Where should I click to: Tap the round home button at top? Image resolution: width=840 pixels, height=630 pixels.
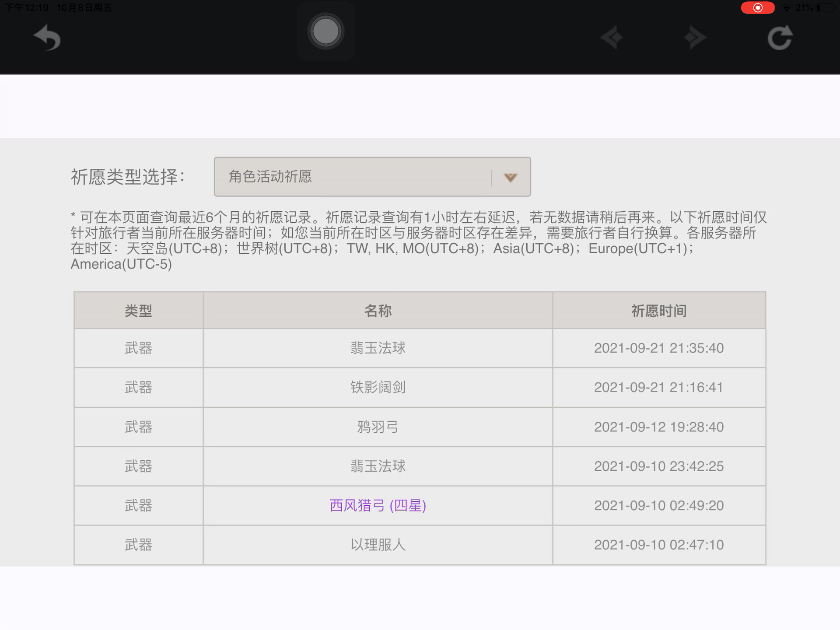(325, 31)
